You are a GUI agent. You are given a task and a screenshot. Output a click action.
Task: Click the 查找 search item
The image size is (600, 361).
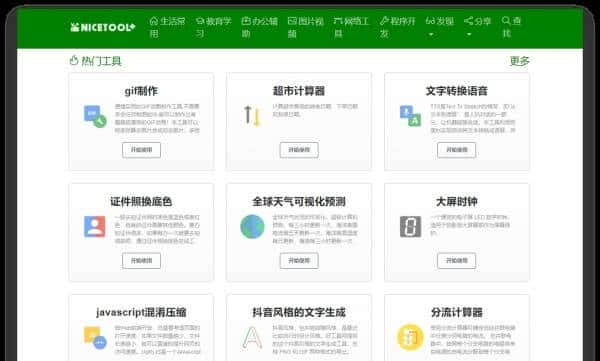511,27
